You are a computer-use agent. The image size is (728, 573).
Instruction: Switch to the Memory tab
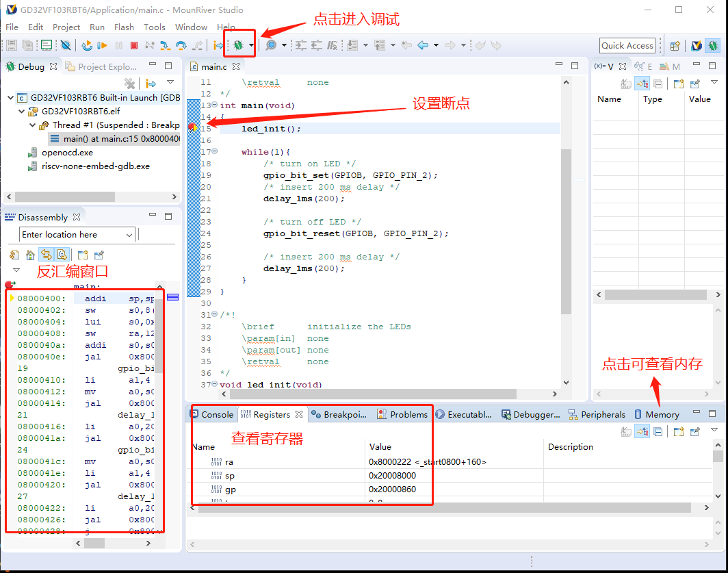pos(657,415)
